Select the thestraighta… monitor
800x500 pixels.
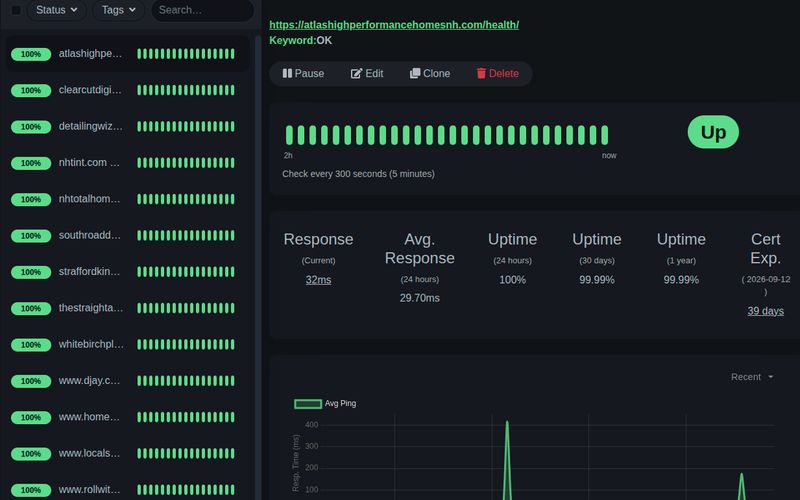(128, 308)
